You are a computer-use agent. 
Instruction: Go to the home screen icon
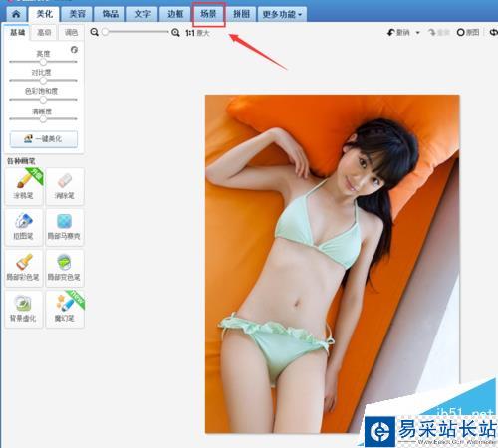coord(16,14)
